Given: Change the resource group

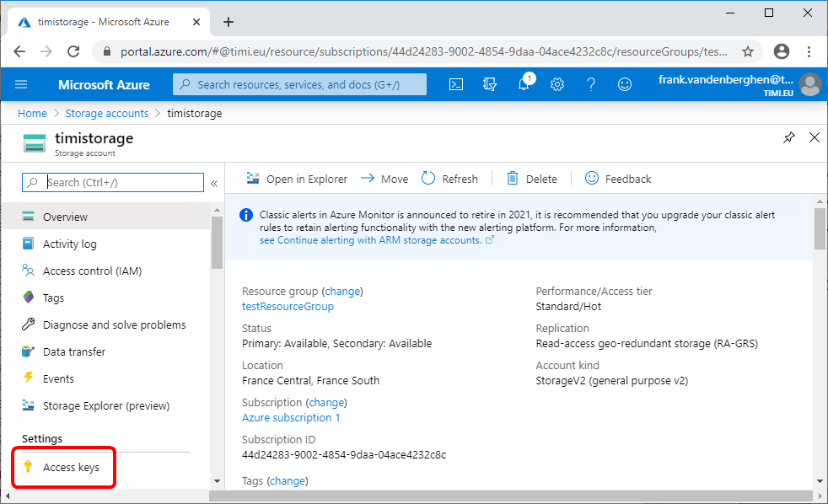Looking at the screenshot, I should (342, 292).
